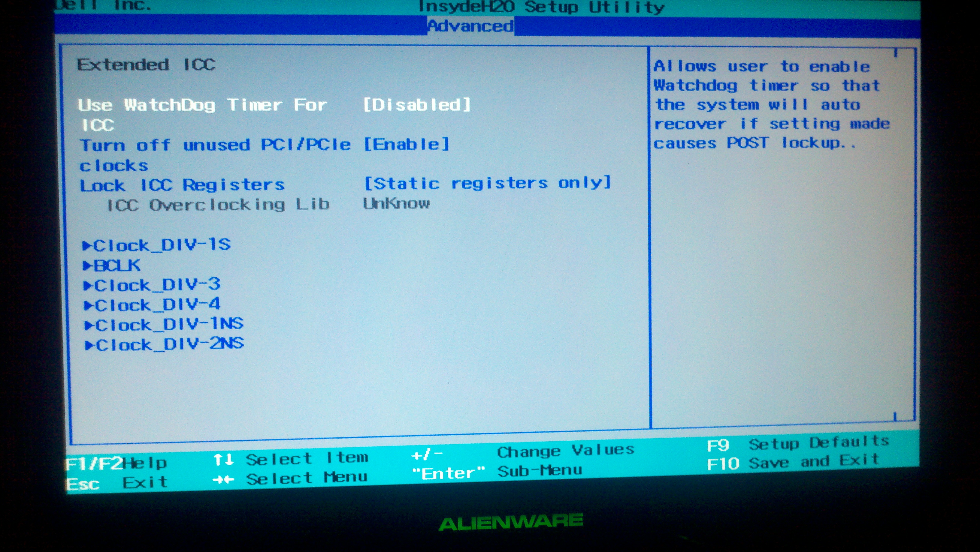Open the Clock_DIV-2NS submenu
The height and width of the screenshot is (552, 980).
(164, 344)
